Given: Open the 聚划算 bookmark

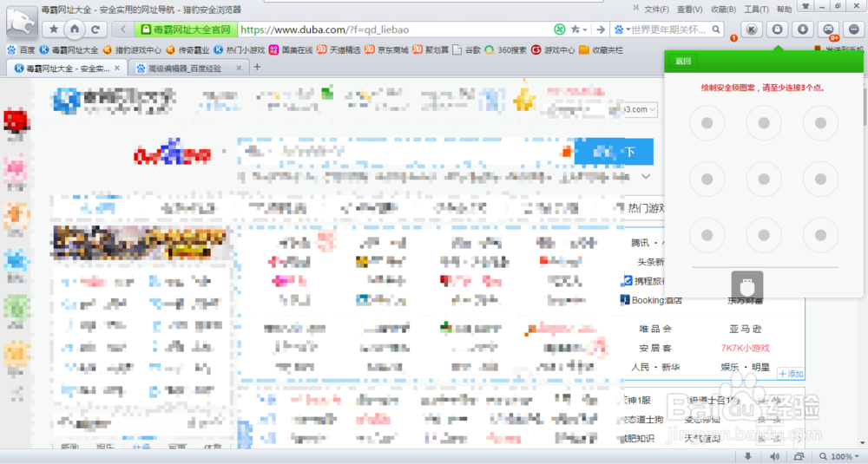Looking at the screenshot, I should point(431,49).
